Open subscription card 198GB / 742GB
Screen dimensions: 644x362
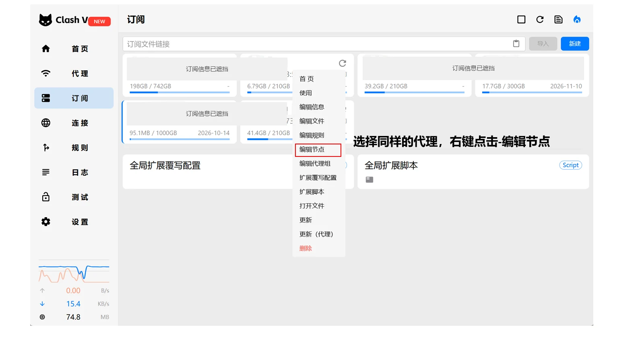coord(180,75)
